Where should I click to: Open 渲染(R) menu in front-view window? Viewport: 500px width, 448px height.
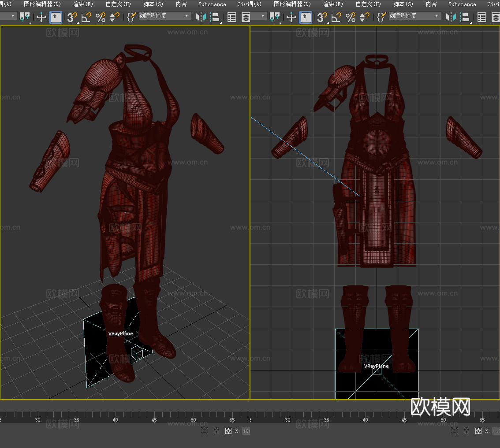click(333, 4)
